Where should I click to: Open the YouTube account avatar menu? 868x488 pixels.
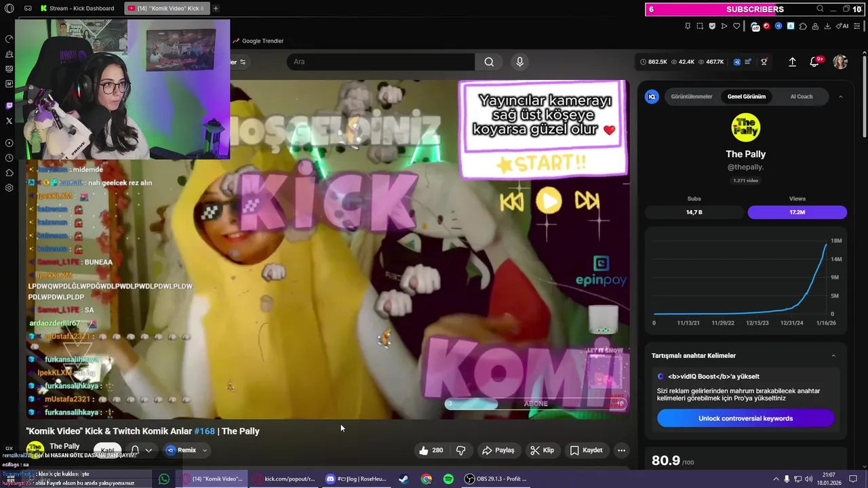point(840,62)
